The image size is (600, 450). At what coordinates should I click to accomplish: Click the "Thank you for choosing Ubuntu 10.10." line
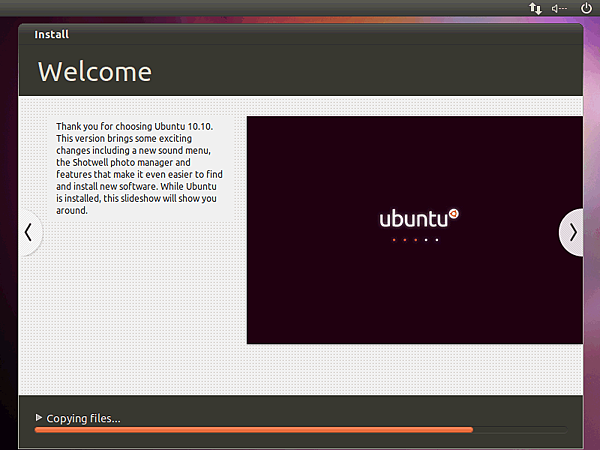(x=134, y=126)
